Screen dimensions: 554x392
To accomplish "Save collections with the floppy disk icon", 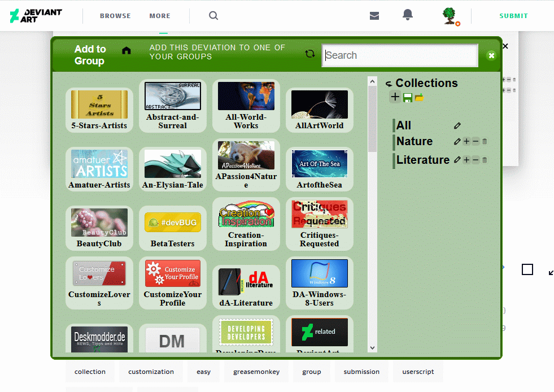I will click(x=407, y=98).
